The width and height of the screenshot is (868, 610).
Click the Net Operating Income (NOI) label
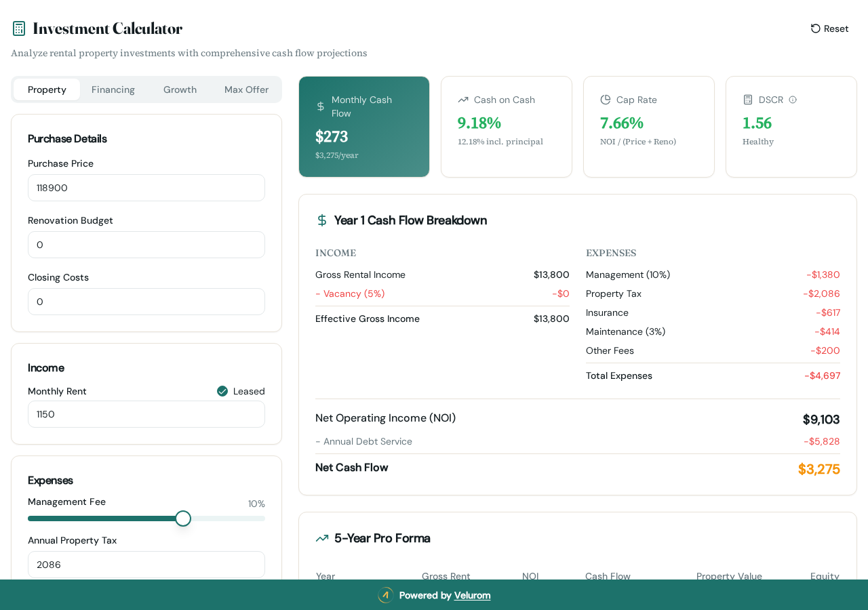386,418
